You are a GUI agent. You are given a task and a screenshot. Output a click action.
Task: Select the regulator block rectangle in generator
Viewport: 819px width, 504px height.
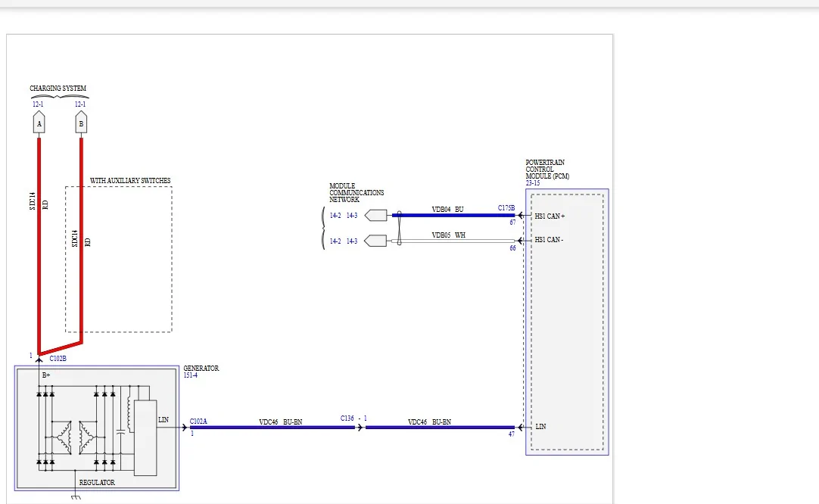(145, 437)
